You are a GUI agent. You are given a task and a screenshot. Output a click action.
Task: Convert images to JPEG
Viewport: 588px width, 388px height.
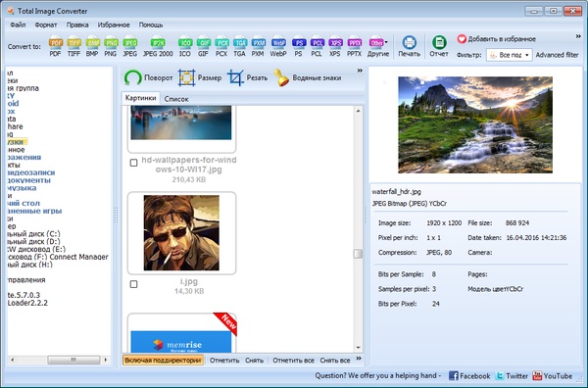(x=129, y=46)
